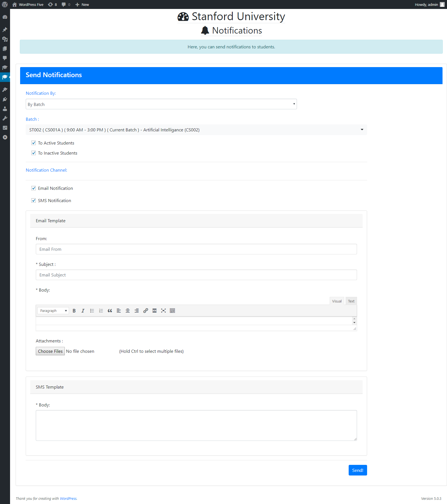Toggle Bold in the body editor

[x=74, y=311]
